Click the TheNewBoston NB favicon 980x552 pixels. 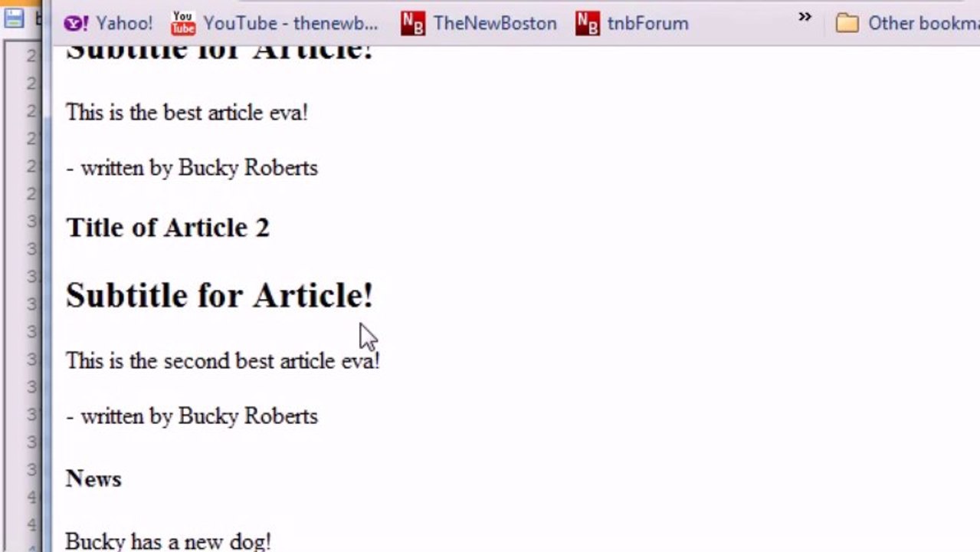pos(412,24)
